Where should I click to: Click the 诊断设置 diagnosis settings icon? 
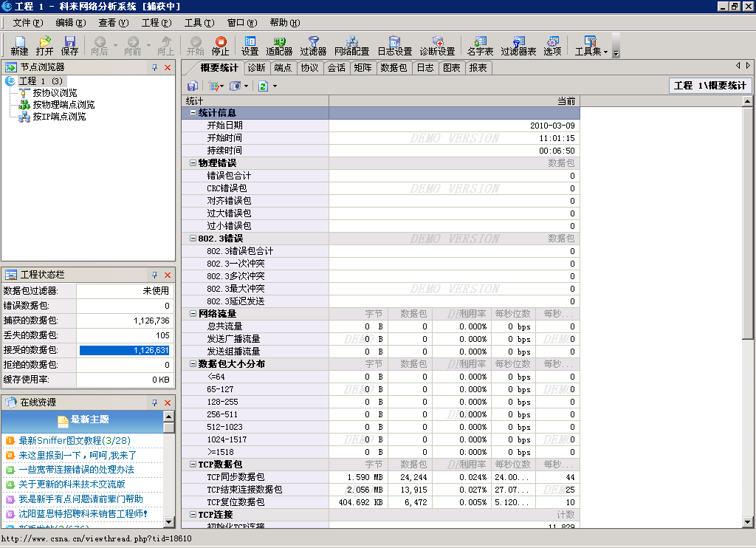pyautogui.click(x=437, y=44)
